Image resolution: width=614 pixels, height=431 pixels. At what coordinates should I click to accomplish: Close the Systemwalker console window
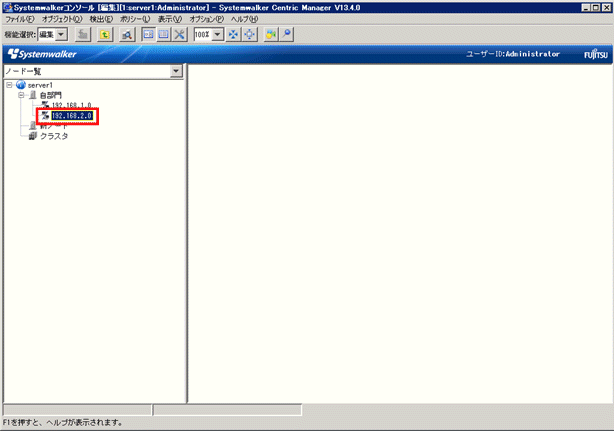605,7
